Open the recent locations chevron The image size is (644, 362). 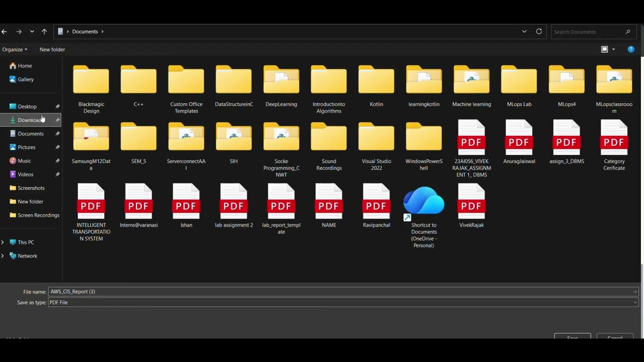point(32,32)
